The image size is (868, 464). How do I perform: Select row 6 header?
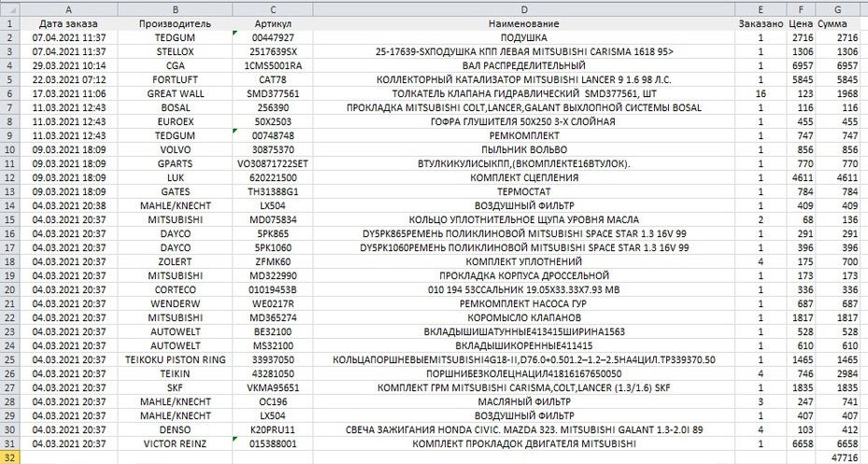[x=9, y=94]
